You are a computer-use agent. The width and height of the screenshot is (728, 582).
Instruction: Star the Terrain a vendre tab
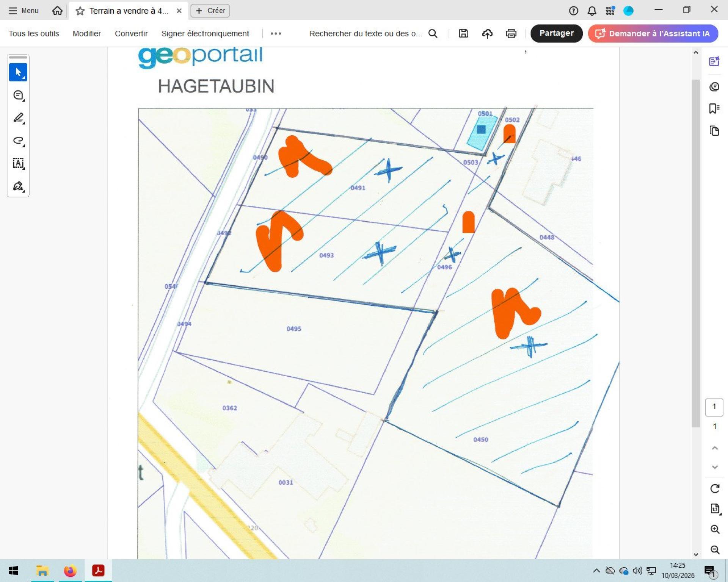tap(80, 11)
